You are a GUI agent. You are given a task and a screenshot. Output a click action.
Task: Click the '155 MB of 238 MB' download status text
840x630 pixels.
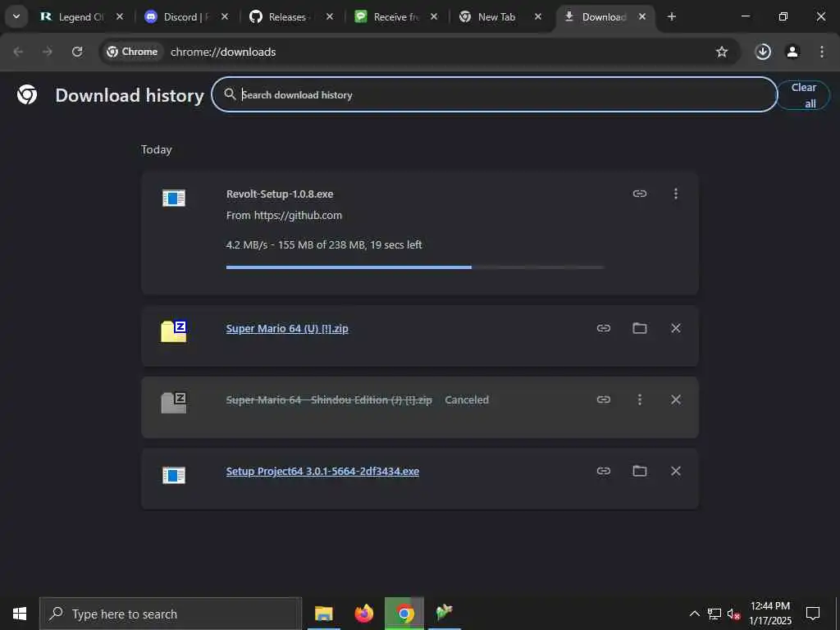(322, 244)
